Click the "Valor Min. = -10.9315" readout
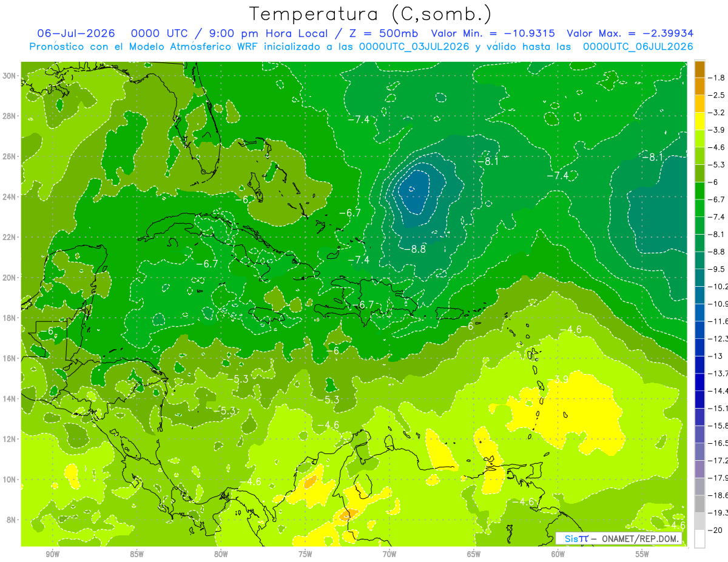728x562 pixels. (x=493, y=33)
